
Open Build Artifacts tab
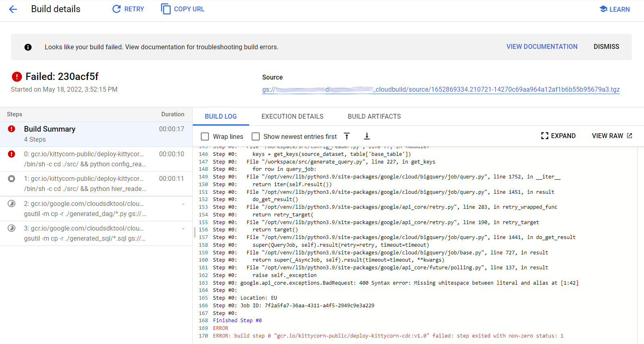[x=374, y=116]
